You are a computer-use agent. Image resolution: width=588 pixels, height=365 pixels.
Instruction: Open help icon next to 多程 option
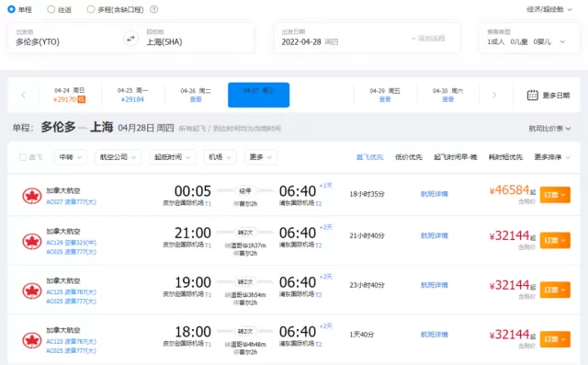[x=153, y=9]
